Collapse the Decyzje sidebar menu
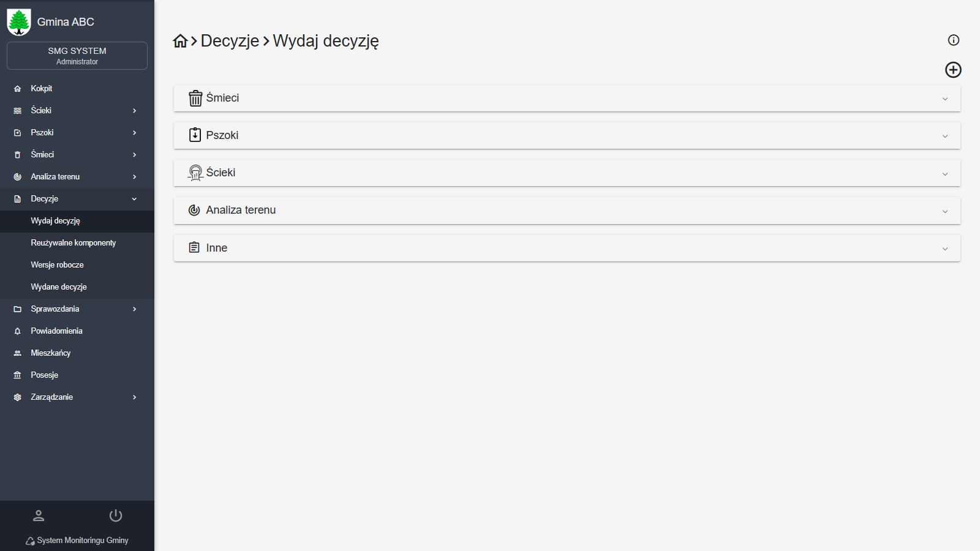The width and height of the screenshot is (980, 551). (134, 199)
